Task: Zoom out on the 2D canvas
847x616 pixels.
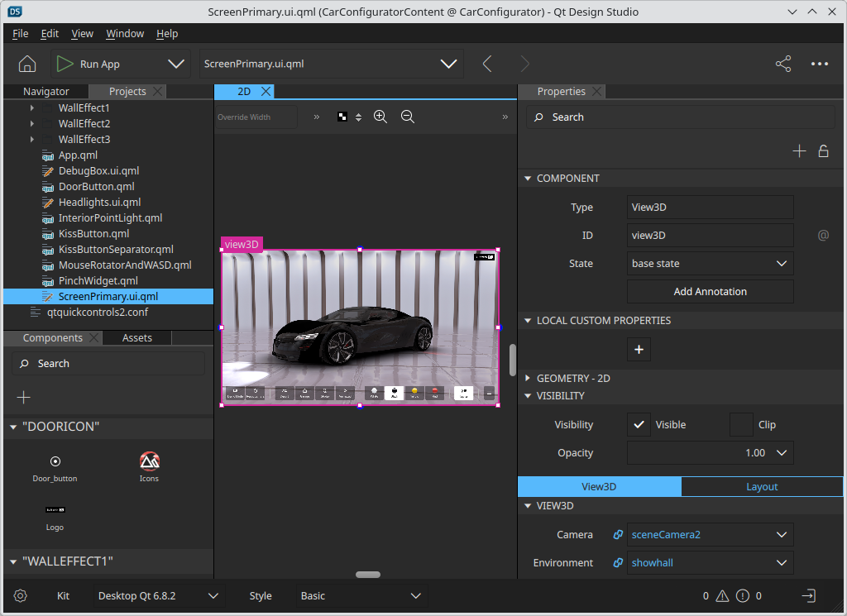Action: pyautogui.click(x=408, y=117)
